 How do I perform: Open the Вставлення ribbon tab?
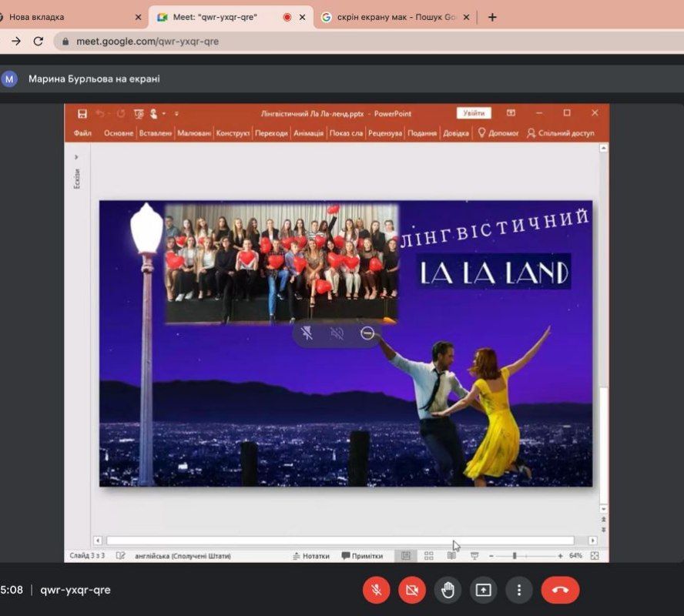[x=156, y=133]
